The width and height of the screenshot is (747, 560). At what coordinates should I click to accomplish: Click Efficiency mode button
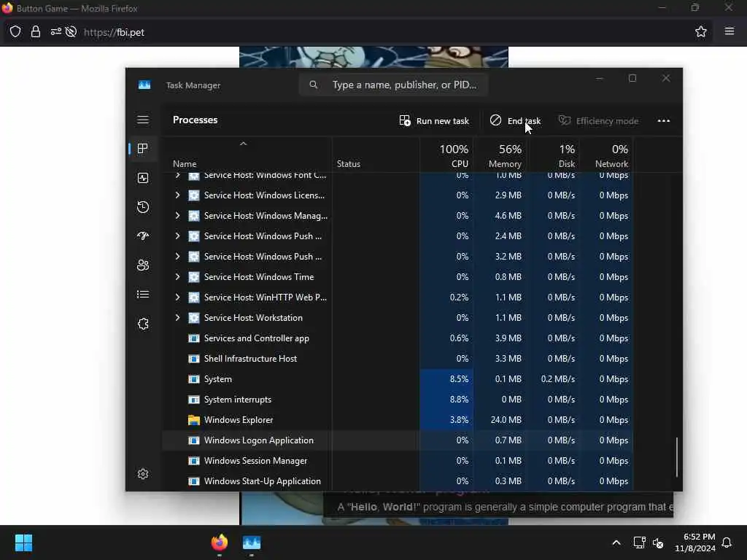(598, 121)
